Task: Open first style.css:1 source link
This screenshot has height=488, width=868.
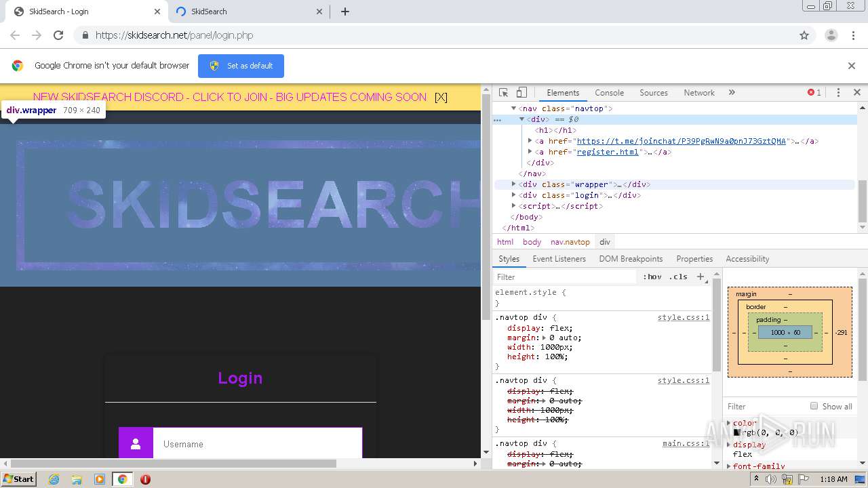Action: (x=684, y=317)
